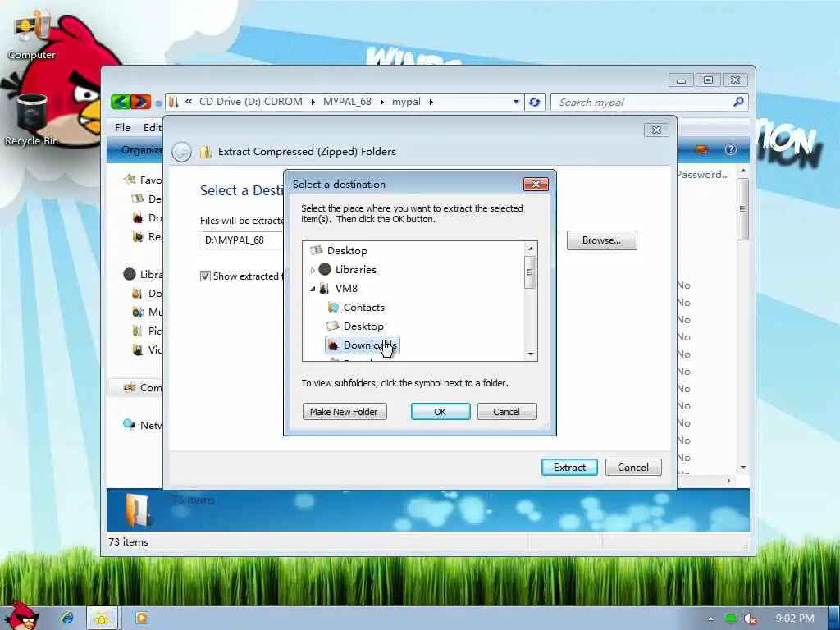Viewport: 840px width, 630px height.
Task: Launch Internet Explorer from taskbar
Action: pyautogui.click(x=67, y=618)
